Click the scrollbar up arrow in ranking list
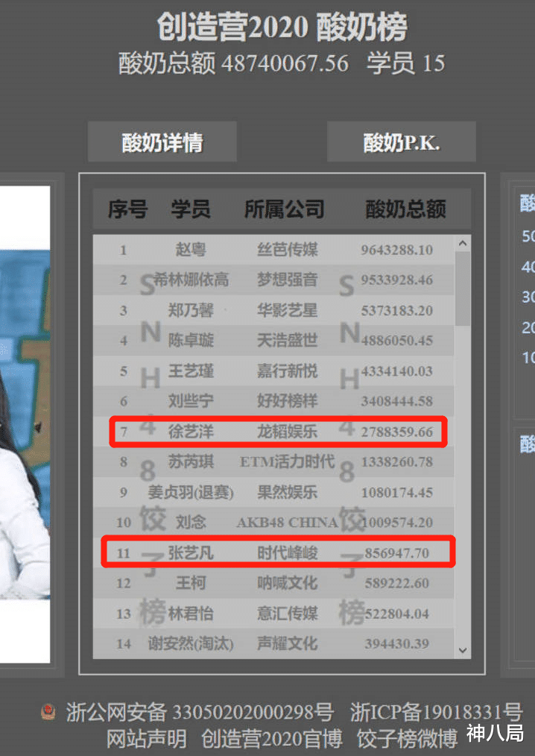The width and height of the screenshot is (535, 756). pyautogui.click(x=463, y=244)
